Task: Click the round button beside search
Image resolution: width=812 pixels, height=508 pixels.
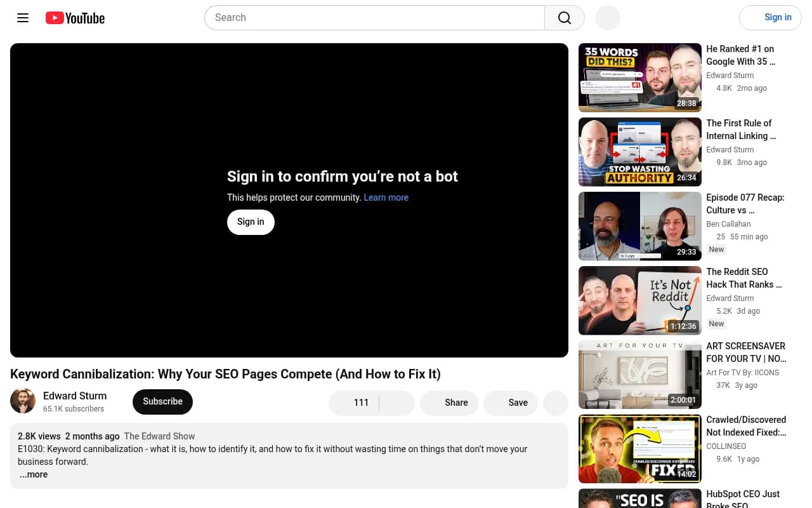Action: (608, 18)
